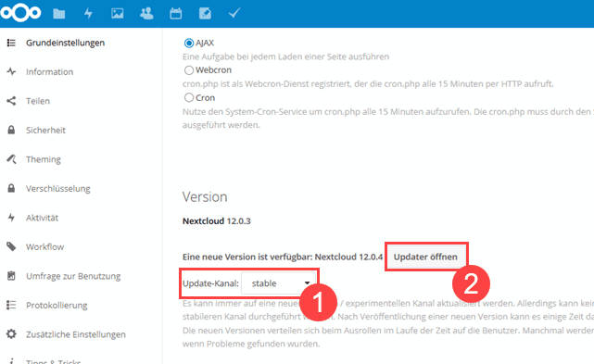Click the Theming brush icon

click(x=11, y=159)
